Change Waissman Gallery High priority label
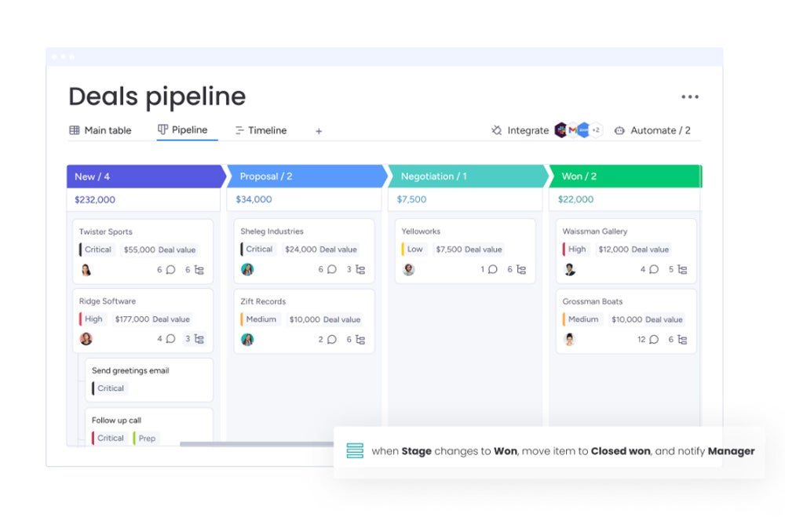This screenshot has height=532, width=785. pos(575,250)
